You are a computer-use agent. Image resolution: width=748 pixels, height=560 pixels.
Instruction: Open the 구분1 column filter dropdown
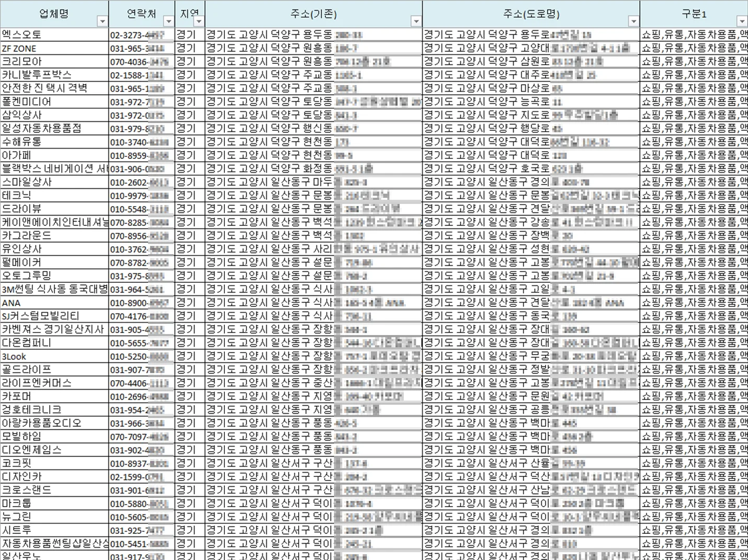742,21
